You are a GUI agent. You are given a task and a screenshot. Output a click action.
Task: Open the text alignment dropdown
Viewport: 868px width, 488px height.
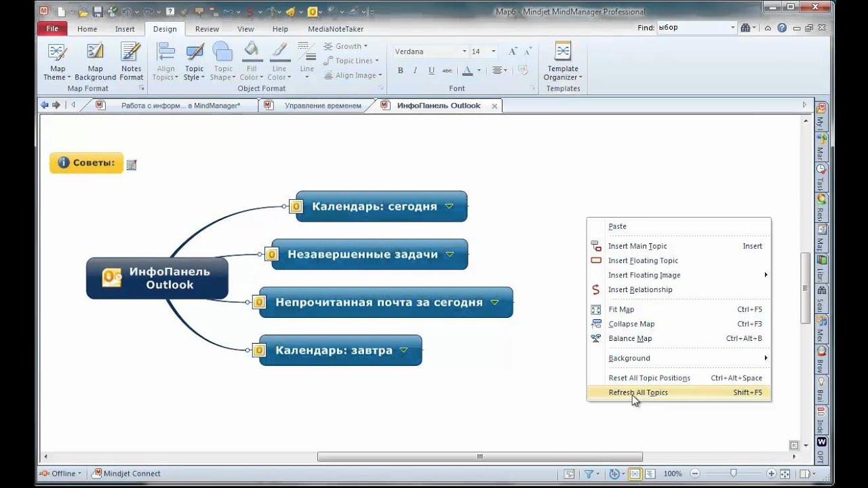[x=500, y=70]
